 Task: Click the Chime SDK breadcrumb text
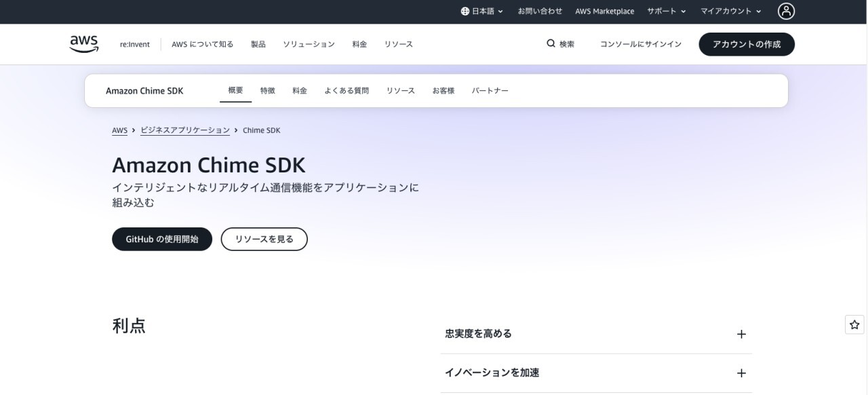click(x=262, y=130)
